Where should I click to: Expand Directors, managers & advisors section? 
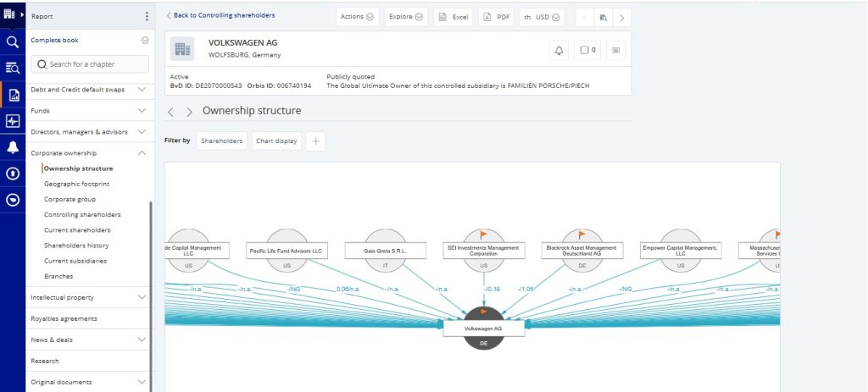click(x=142, y=131)
